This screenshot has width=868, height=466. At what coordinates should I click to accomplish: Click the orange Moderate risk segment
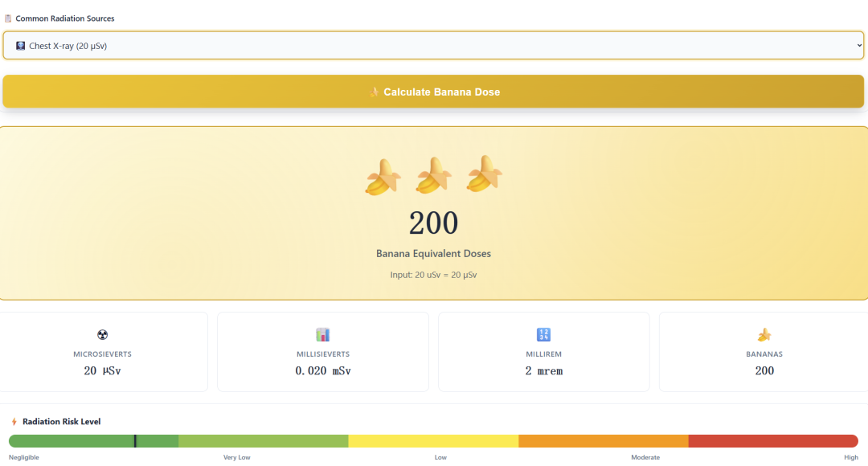pyautogui.click(x=604, y=441)
